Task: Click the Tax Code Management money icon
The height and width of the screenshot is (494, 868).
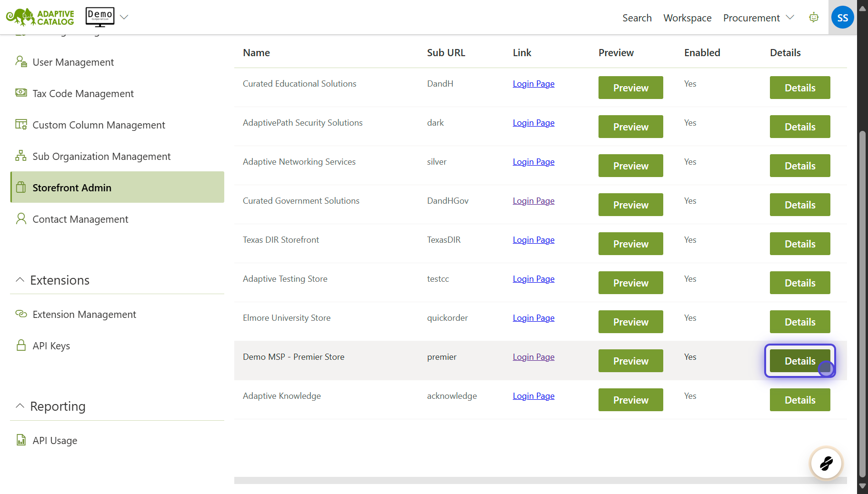Action: click(x=21, y=92)
